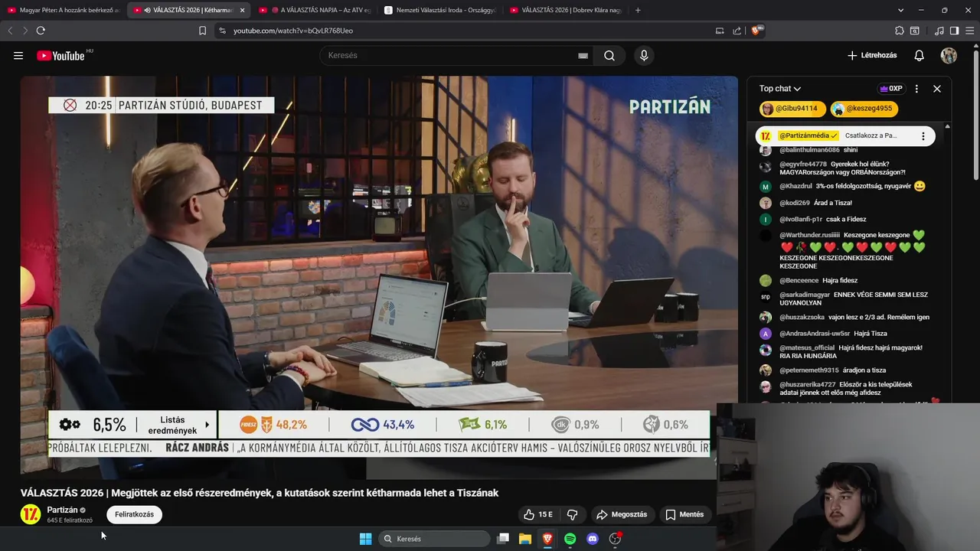Open the YouTube account avatar menu
This screenshot has width=980, height=551.
point(949,55)
